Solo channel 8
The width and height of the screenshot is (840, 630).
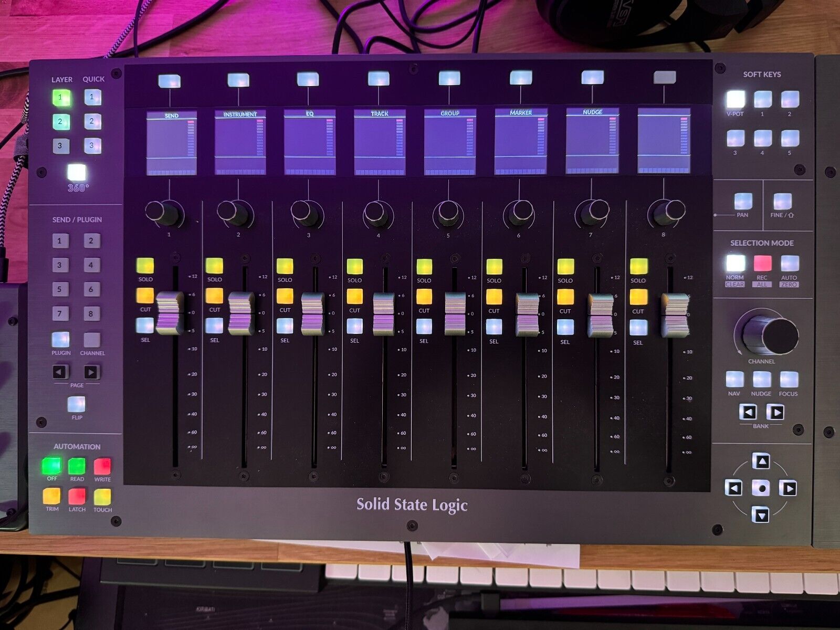click(638, 267)
